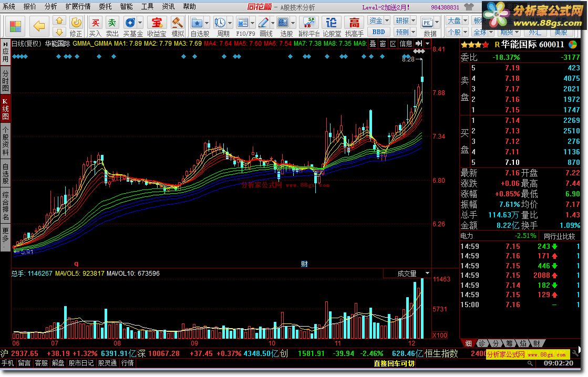Expand the 周期 period dropdown arrow

point(230,23)
